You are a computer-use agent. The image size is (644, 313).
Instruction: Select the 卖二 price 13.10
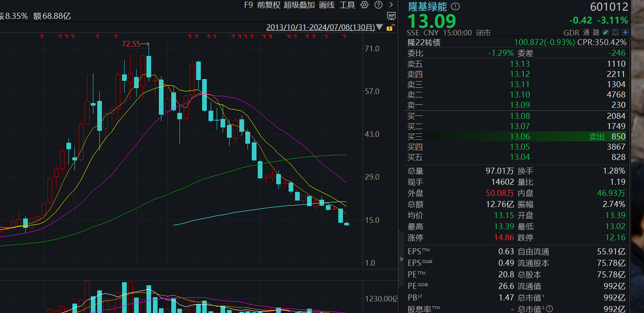coord(520,94)
